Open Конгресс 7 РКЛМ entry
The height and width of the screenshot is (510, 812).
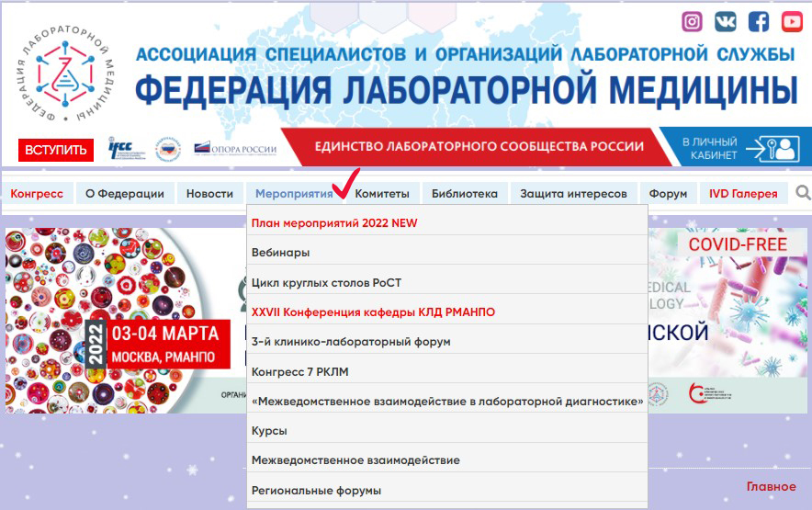pyautogui.click(x=447, y=371)
